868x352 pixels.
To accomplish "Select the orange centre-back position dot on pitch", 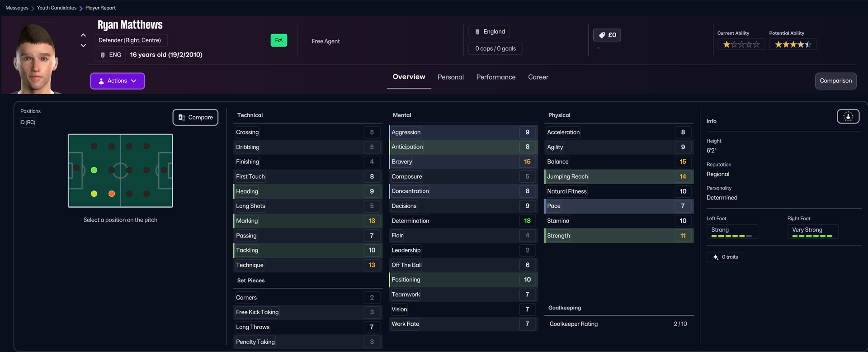I will tap(112, 194).
